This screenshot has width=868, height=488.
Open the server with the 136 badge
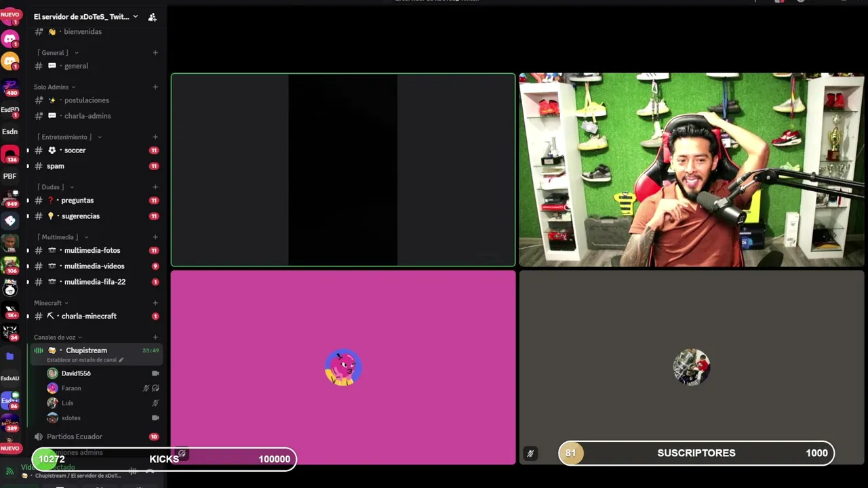(x=10, y=155)
